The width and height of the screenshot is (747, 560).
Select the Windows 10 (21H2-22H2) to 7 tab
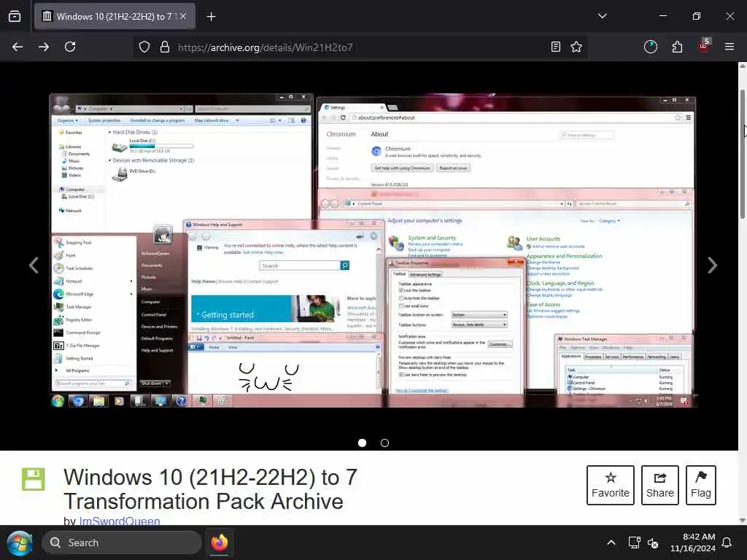[x=115, y=17]
